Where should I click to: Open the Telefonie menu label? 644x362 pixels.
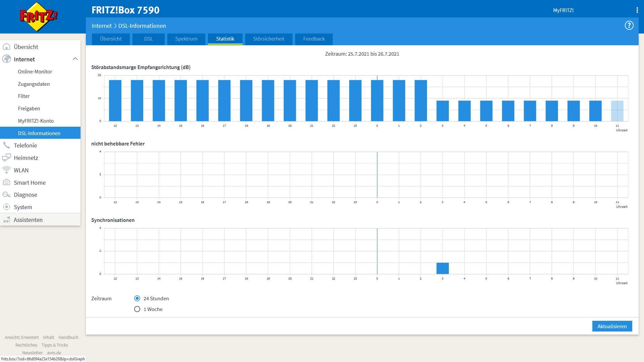point(25,145)
